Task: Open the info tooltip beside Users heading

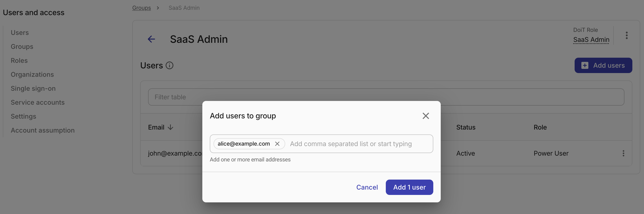Action: click(169, 65)
